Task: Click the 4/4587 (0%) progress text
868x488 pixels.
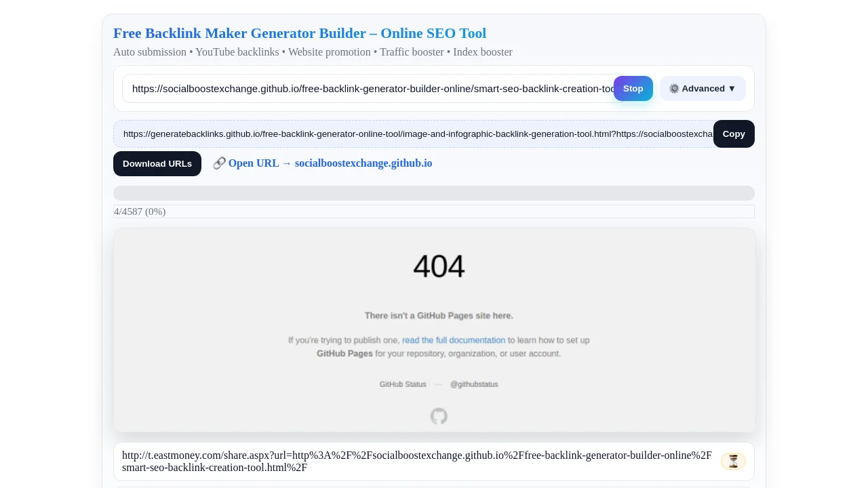Action: [140, 211]
